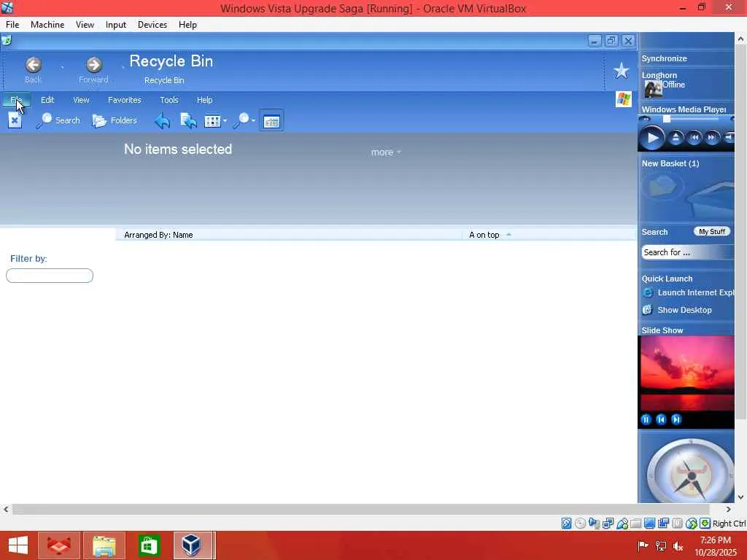The width and height of the screenshot is (747, 560).
Task: Click the documents restore toolbar icon
Action: click(x=189, y=121)
